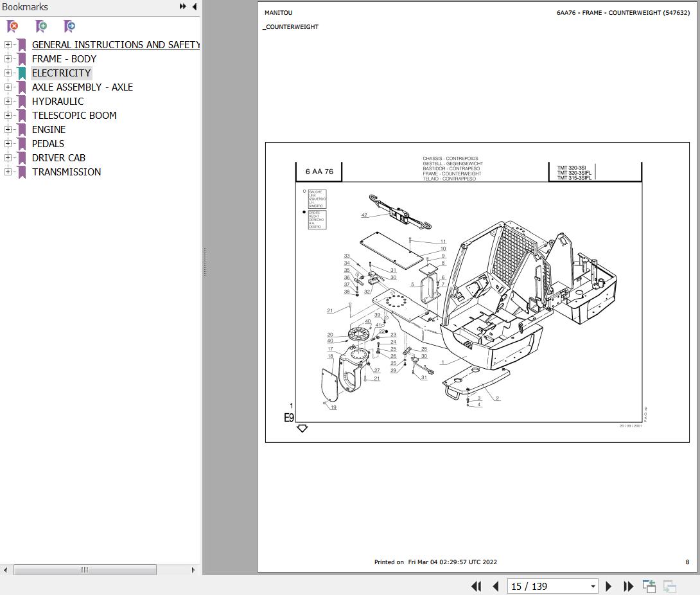Expand the HYDRAULIC bookmark tree node
This screenshot has width=700, height=595.
[8, 101]
